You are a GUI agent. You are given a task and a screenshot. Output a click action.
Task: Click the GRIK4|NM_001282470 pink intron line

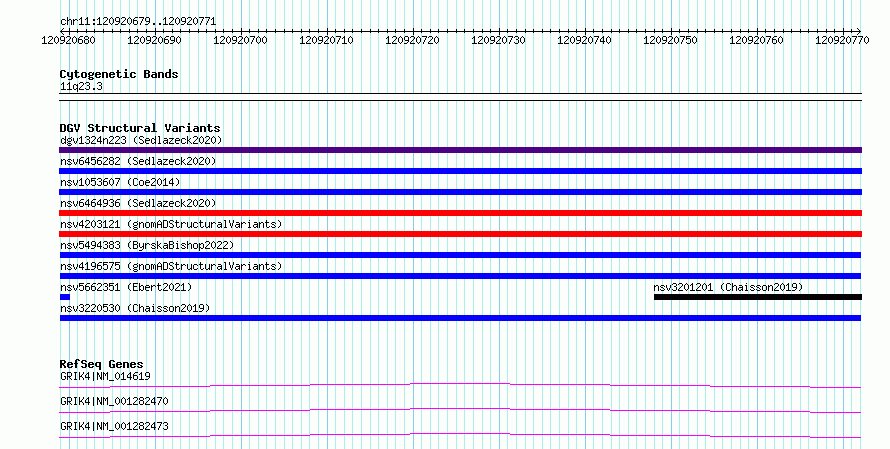(x=460, y=411)
